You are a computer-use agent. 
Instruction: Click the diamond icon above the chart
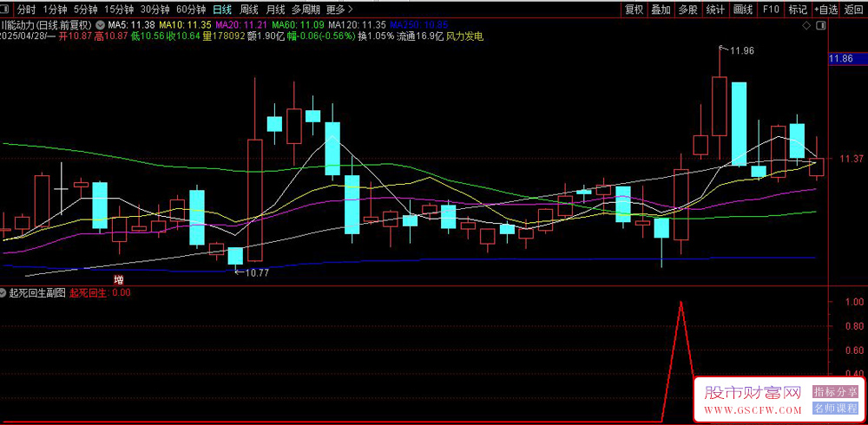click(x=807, y=24)
